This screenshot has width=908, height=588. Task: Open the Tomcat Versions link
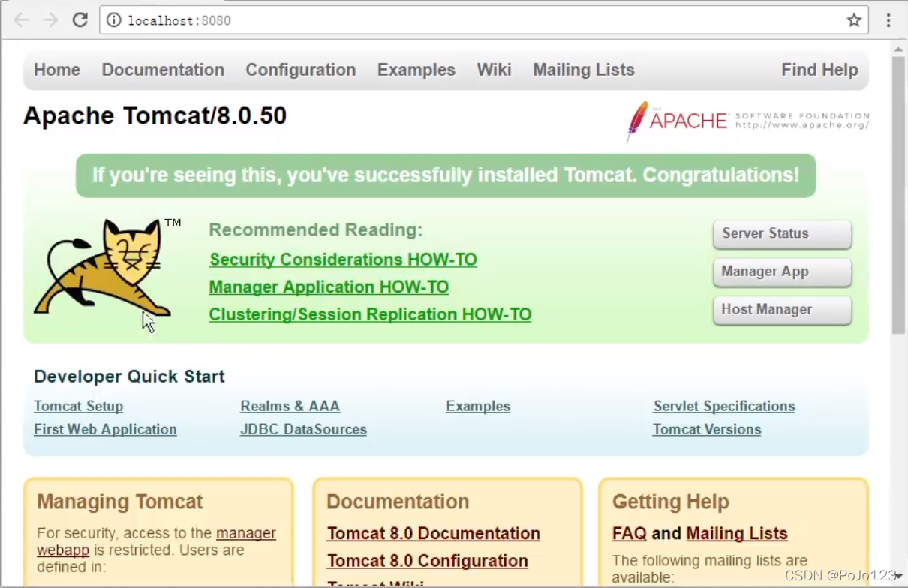(x=707, y=429)
